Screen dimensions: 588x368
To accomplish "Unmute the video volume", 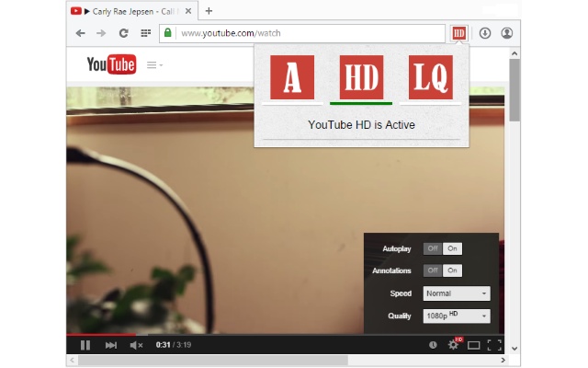I will click(x=136, y=345).
